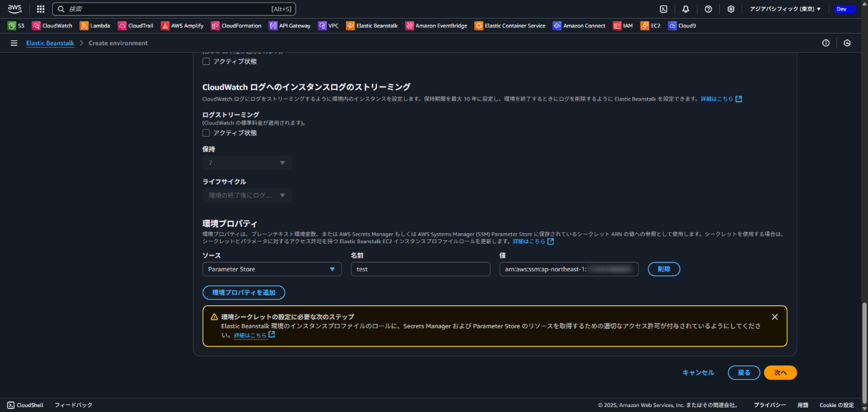Open the ライフサイクル dropdown
The image size is (868, 412).
(247, 195)
